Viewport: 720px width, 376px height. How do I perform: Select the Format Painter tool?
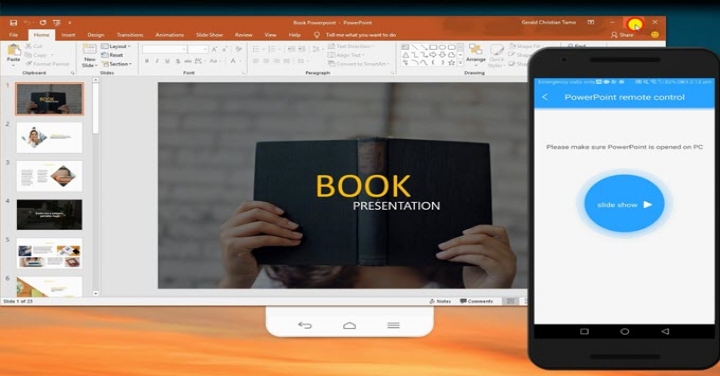47,64
